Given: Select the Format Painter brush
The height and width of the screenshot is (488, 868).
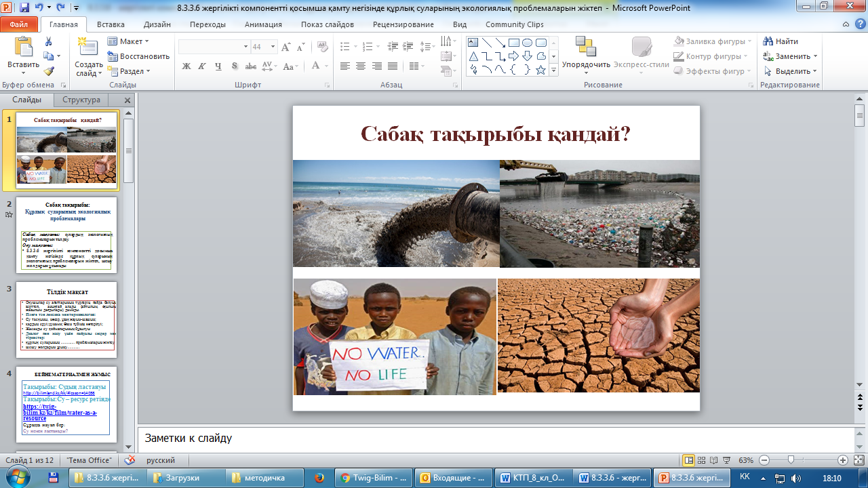Looking at the screenshot, I should [x=48, y=71].
